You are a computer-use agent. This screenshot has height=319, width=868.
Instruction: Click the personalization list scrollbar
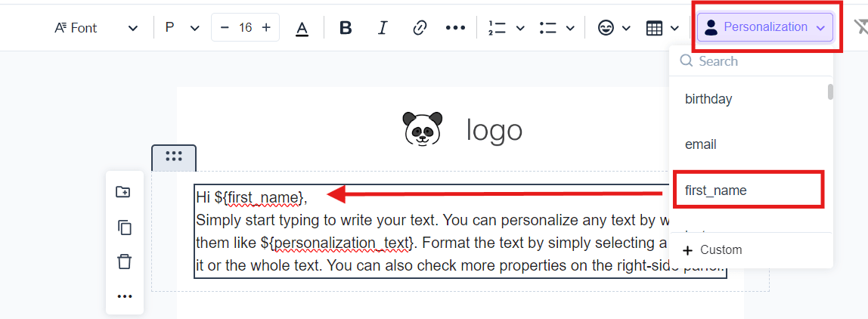tap(830, 92)
